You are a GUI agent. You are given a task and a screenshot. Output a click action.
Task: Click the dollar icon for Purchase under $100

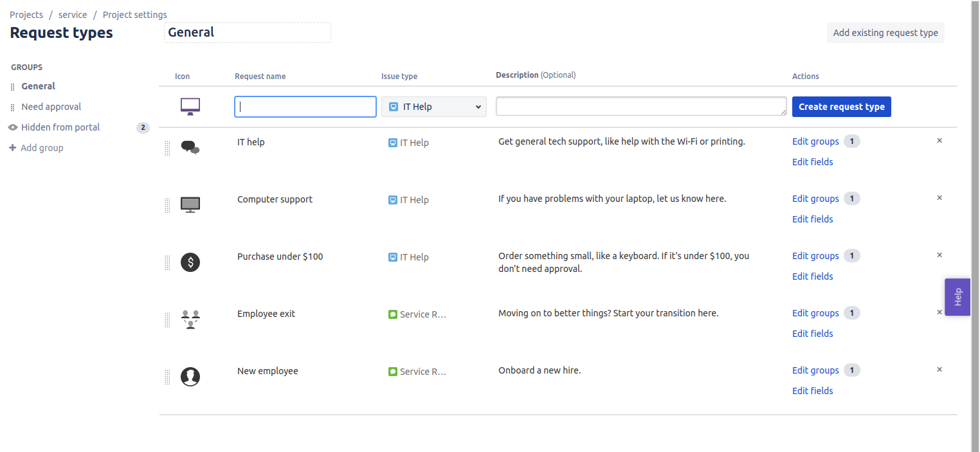190,262
